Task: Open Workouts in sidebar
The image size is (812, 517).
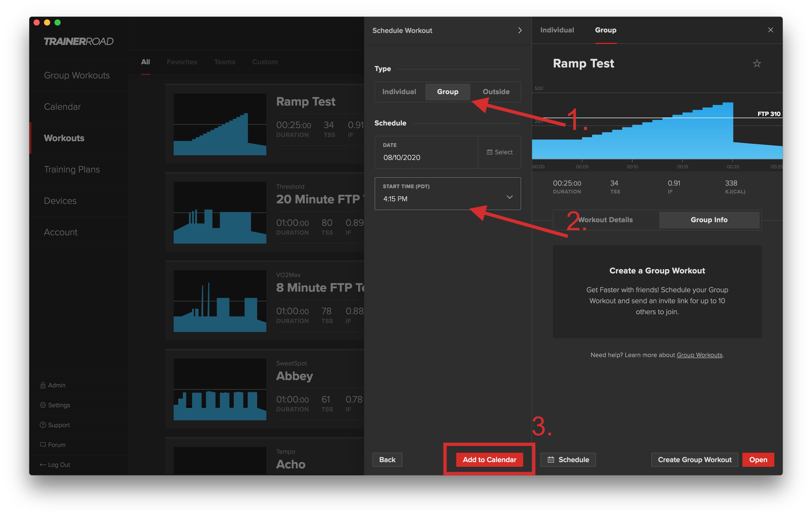Action: point(79,138)
